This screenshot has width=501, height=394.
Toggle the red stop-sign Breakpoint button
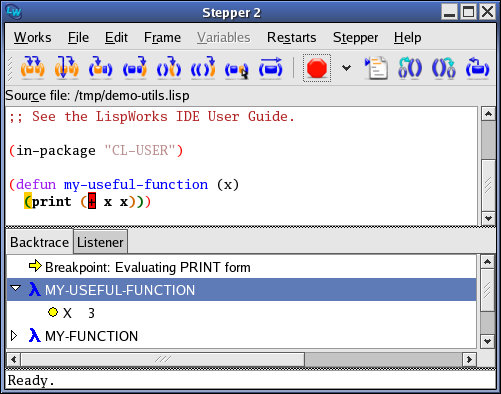(x=317, y=68)
